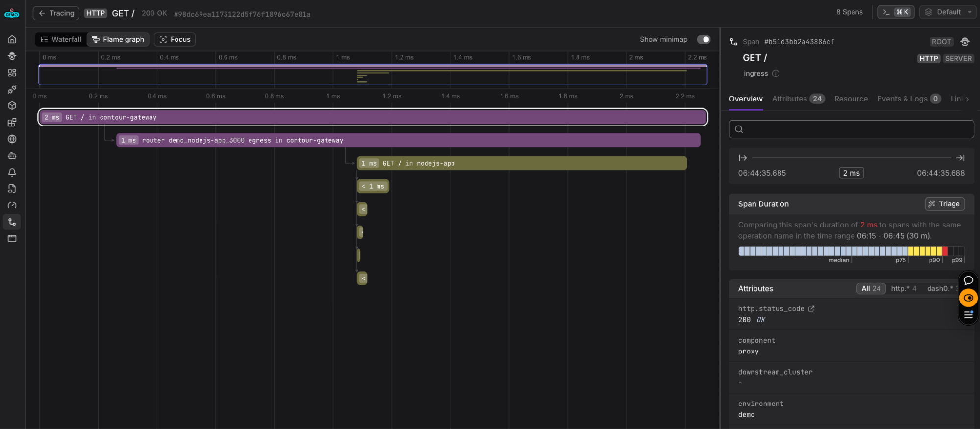The width and height of the screenshot is (980, 429).
Task: Open the command palette ⌘K button
Action: click(896, 12)
